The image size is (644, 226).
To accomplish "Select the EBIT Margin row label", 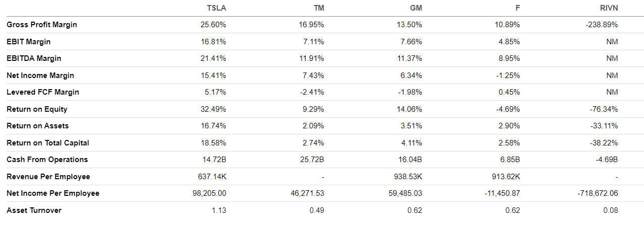I will point(29,42).
